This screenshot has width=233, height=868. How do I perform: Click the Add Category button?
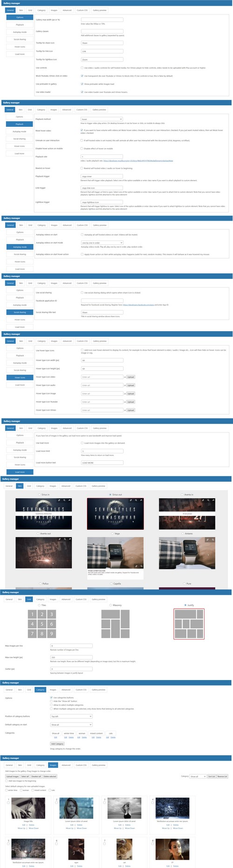(57, 744)
